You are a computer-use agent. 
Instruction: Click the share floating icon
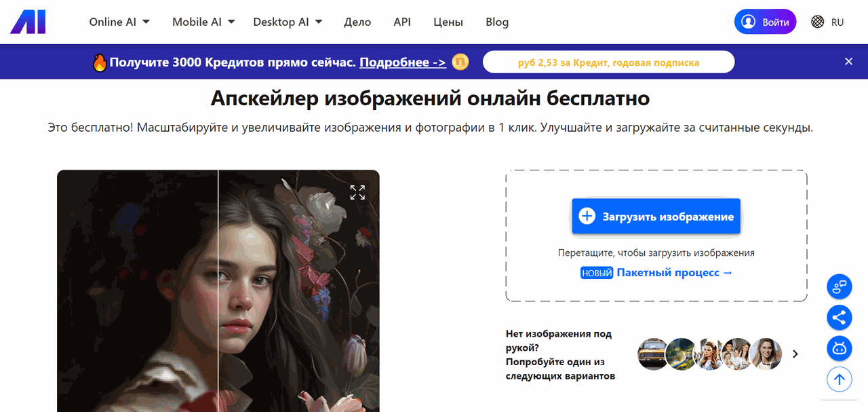tap(840, 317)
